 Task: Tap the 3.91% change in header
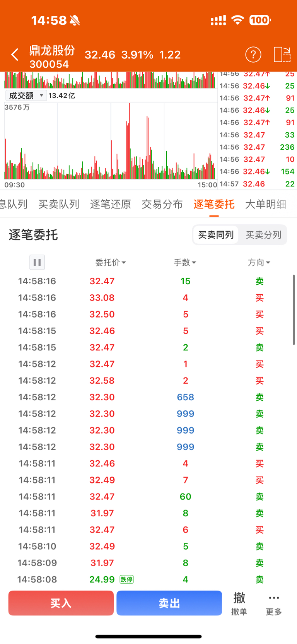[137, 55]
